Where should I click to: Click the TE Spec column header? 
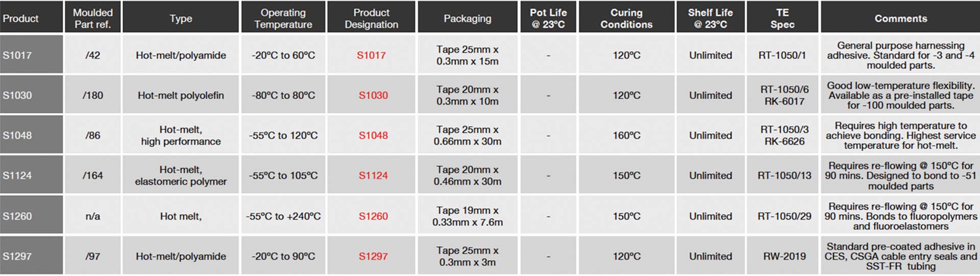782,18
